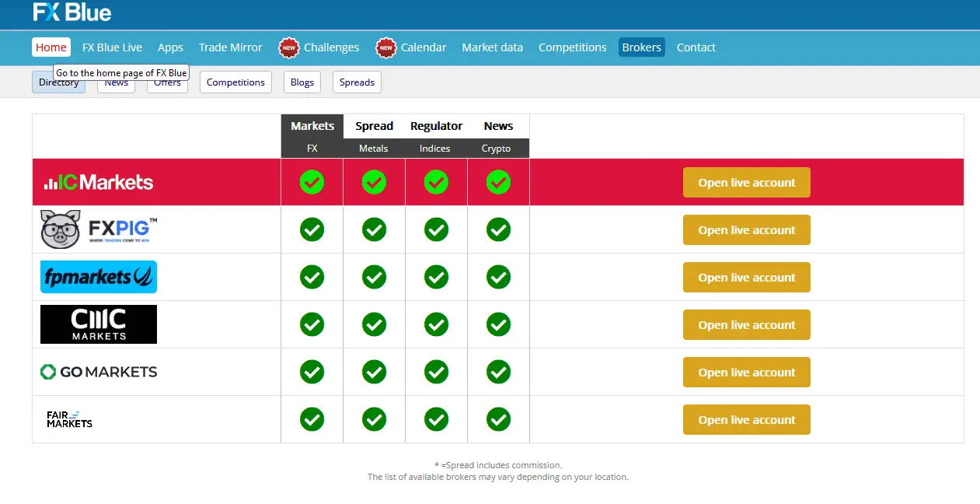
Task: Click CMC Markets Metals checkmark
Action: (x=374, y=324)
